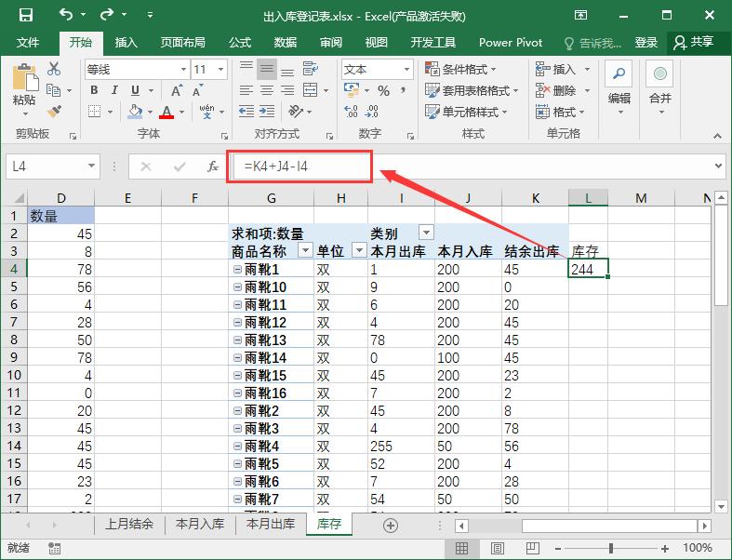The image size is (732, 560).
Task: Toggle wrap text
Action: point(310,69)
